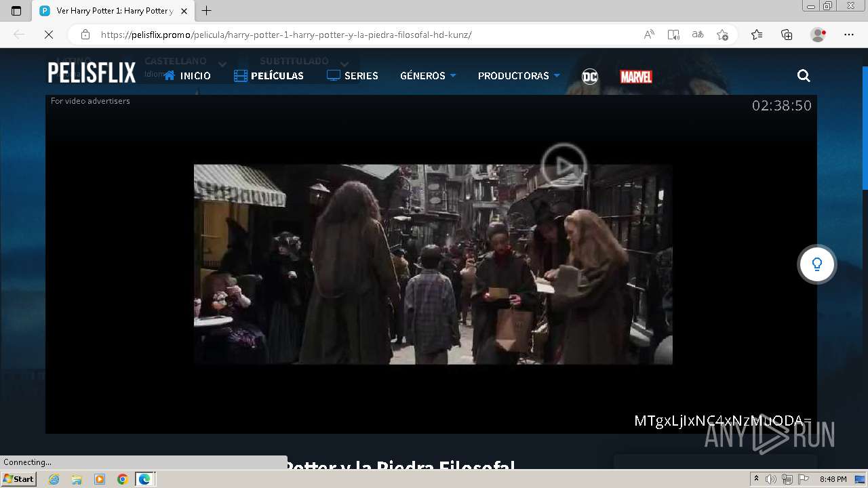This screenshot has width=868, height=488.
Task: Open the Collections icon
Action: coord(787,35)
